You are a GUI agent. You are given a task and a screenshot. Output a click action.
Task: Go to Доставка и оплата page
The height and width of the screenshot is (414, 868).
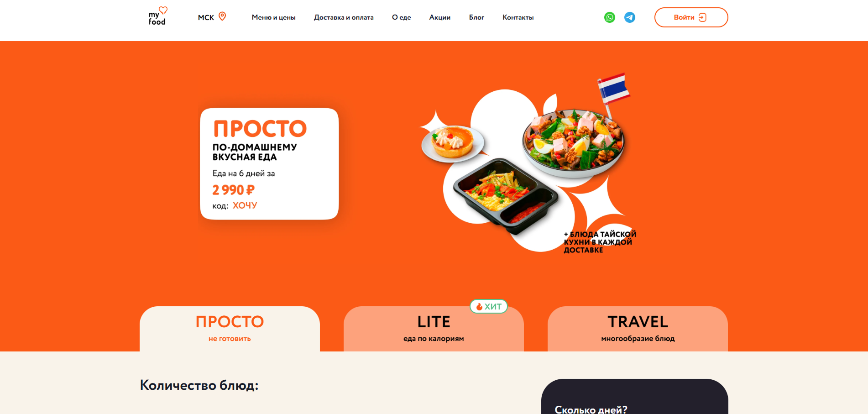click(344, 17)
